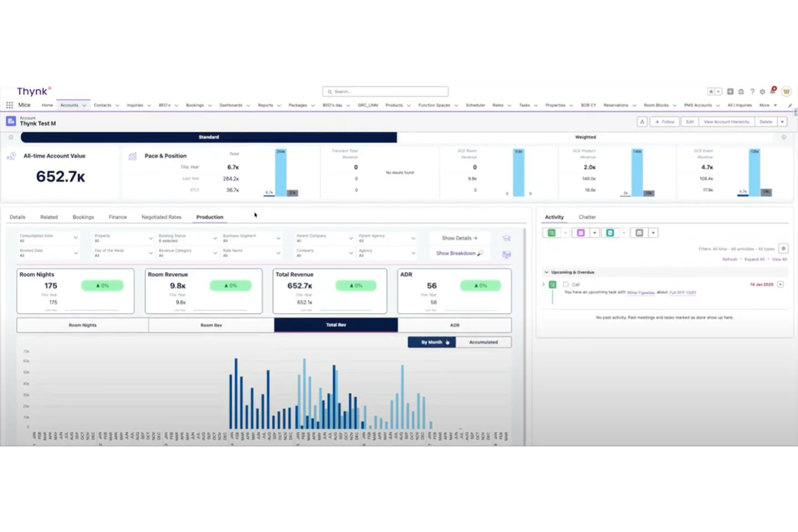The image size is (798, 532).
Task: Open Revenue Category filter dropdown
Action: click(188, 253)
